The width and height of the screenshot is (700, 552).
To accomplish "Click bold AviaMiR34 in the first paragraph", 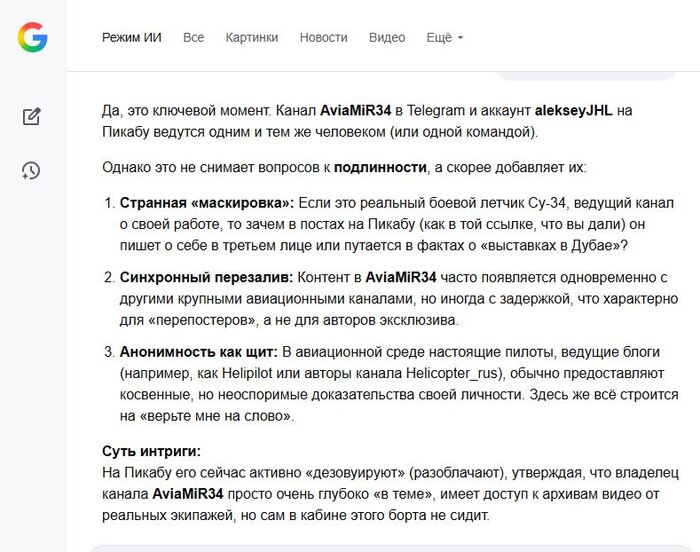I will 355,111.
